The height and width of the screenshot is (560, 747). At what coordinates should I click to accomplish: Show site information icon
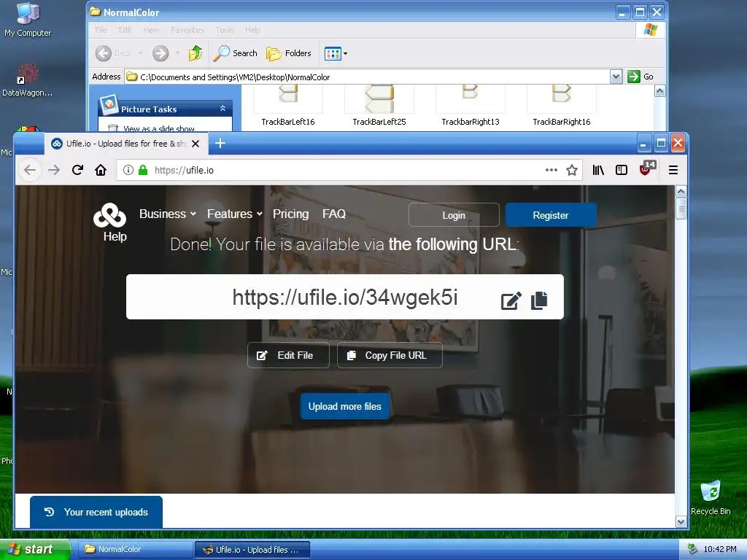point(128,170)
